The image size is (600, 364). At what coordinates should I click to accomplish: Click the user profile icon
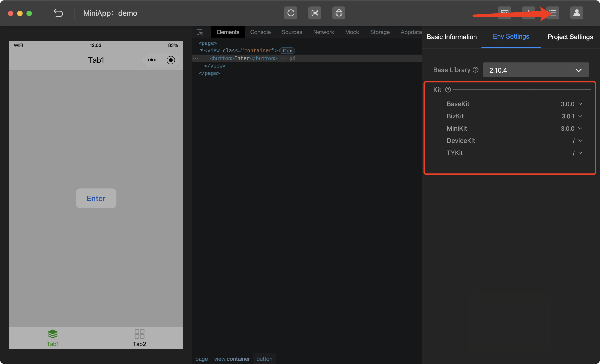tap(577, 12)
